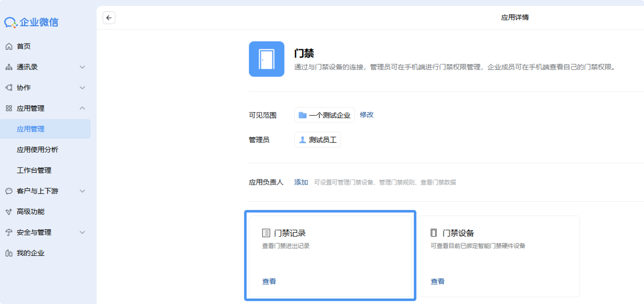Click the 门禁设备 card title
Image resolution: width=644 pixels, height=304 pixels.
(x=458, y=233)
